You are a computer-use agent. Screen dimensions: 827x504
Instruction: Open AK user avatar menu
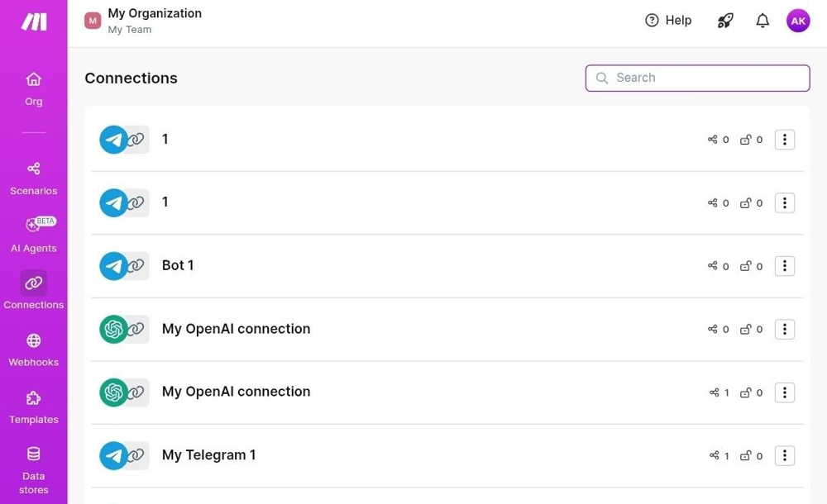tap(798, 21)
